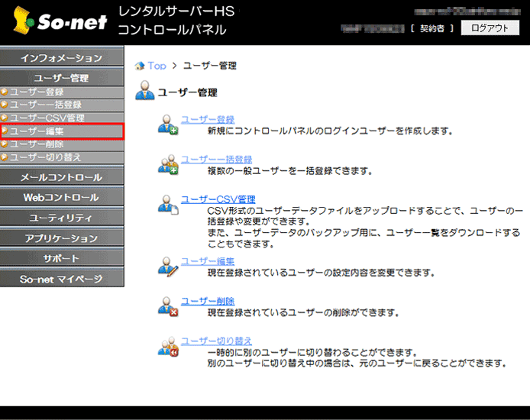Choose ユーザーCSV管理 in the sidebar

point(47,118)
